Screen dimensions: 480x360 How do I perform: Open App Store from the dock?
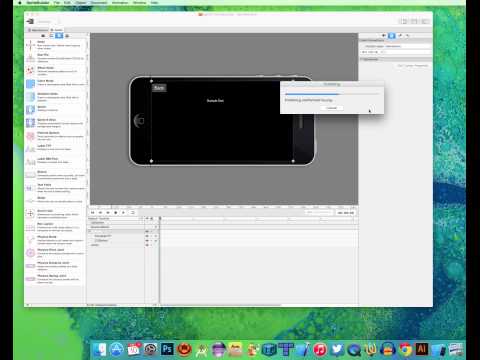[116, 349]
